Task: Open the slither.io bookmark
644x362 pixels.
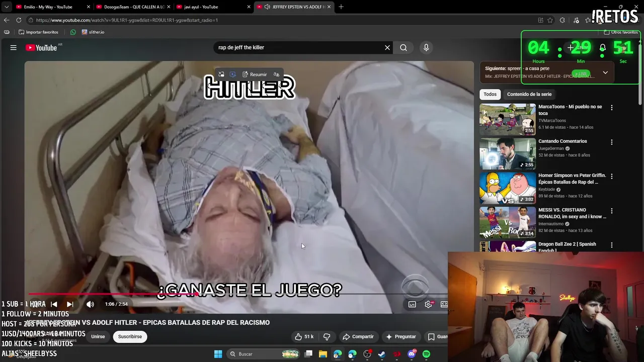Action: pos(93,32)
